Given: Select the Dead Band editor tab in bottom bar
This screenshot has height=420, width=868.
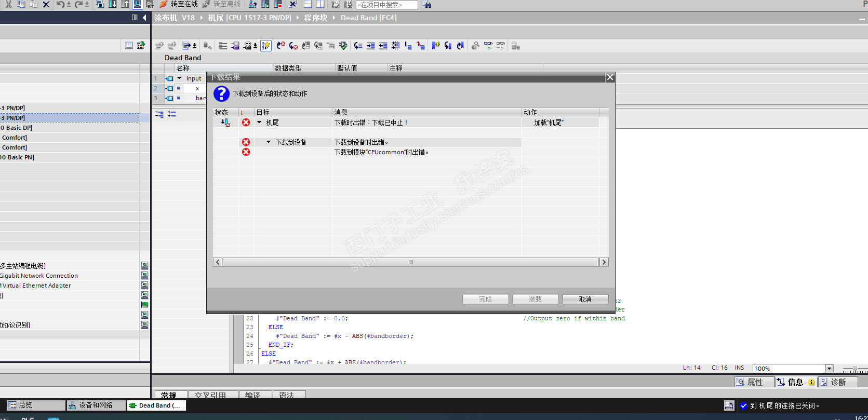Looking at the screenshot, I should coord(156,405).
